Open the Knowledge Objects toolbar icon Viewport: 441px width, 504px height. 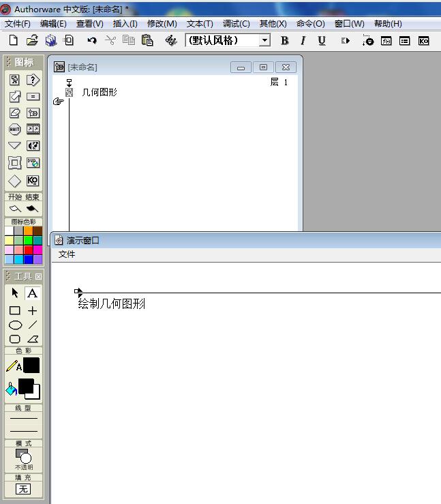pos(424,41)
